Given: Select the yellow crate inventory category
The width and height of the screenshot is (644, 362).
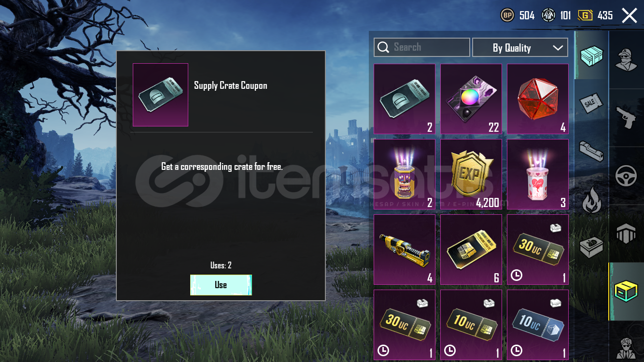Looking at the screenshot, I should (x=626, y=292).
